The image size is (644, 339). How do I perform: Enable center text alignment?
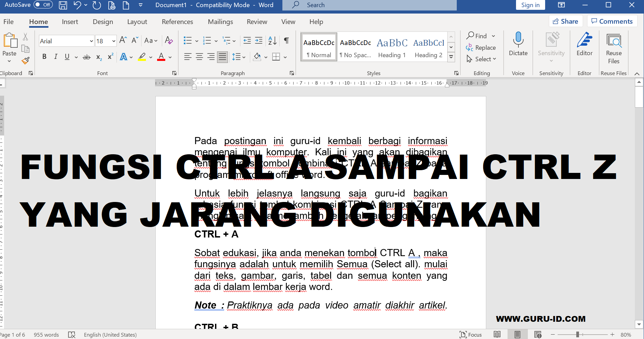[199, 56]
